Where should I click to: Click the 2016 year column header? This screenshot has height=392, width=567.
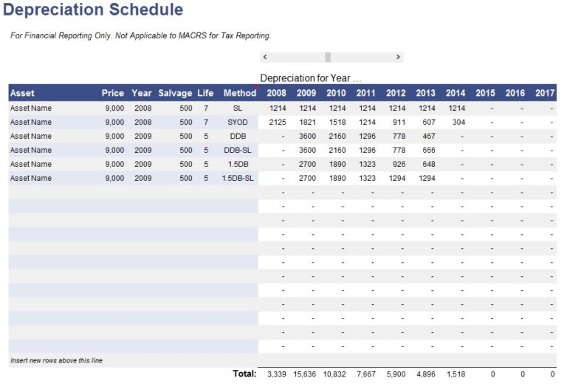(515, 93)
